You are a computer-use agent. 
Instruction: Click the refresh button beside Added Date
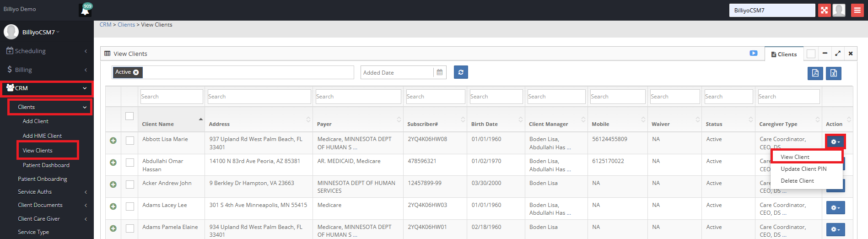pos(461,72)
